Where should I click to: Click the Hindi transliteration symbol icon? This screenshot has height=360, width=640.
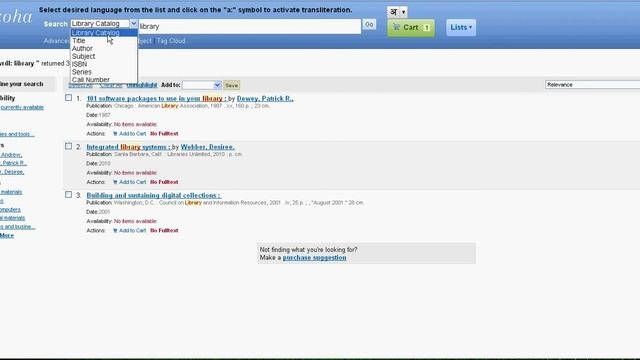click(x=393, y=12)
